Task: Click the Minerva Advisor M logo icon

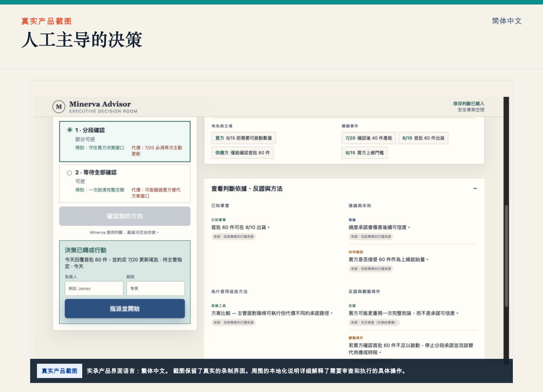Action: 59,107
